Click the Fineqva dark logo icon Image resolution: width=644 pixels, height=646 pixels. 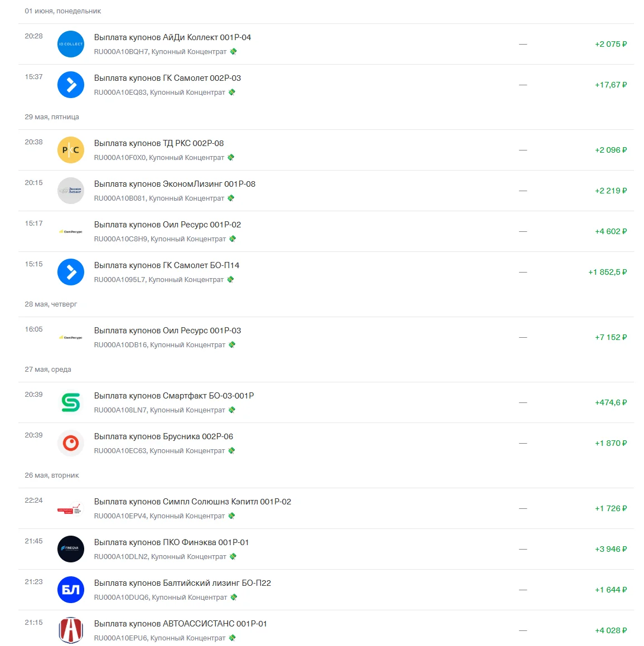(x=70, y=549)
